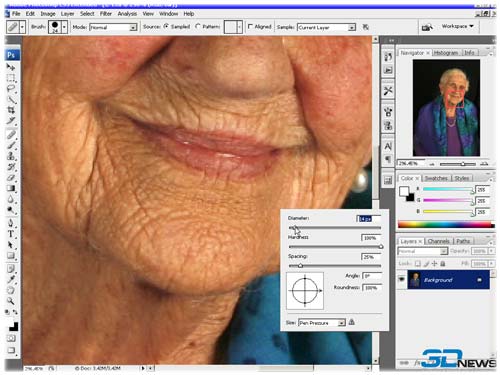
Task: Switch to the Histogram tab
Action: pyautogui.click(x=446, y=53)
